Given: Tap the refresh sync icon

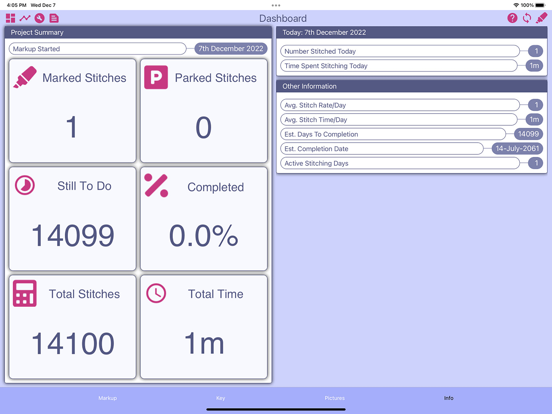Looking at the screenshot, I should [x=527, y=18].
